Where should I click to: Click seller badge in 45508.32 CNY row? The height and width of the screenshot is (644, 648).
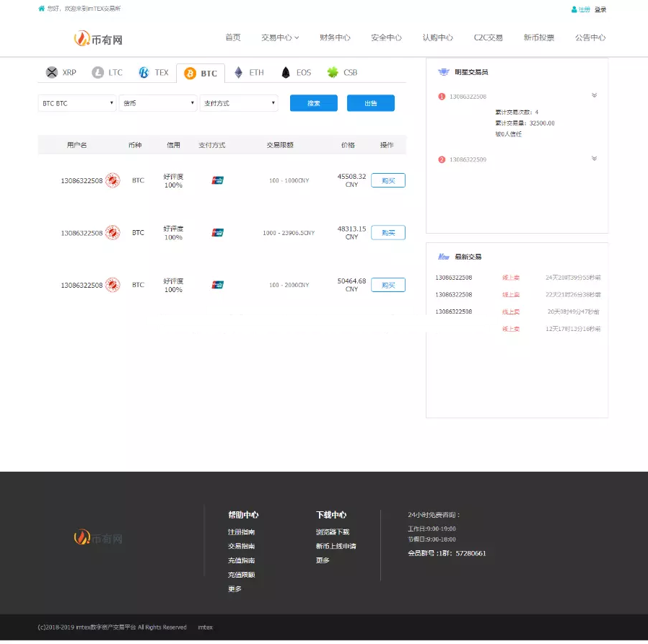113,180
